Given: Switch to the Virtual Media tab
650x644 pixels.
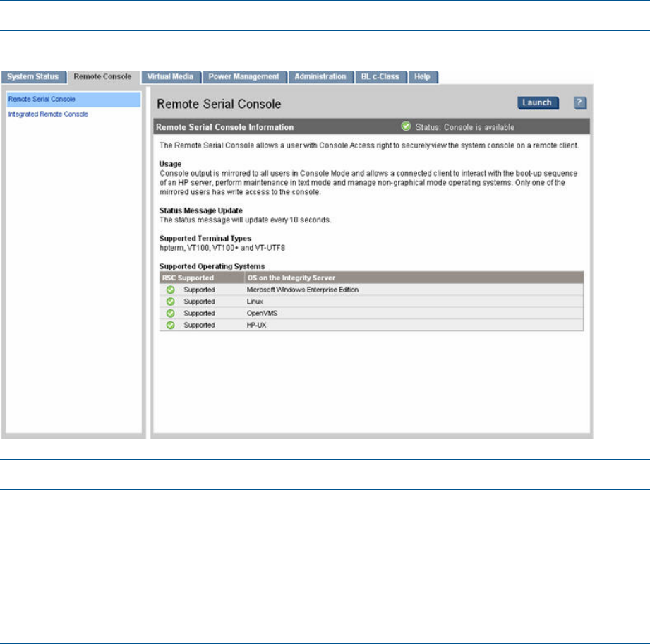Looking at the screenshot, I should pos(171,76).
